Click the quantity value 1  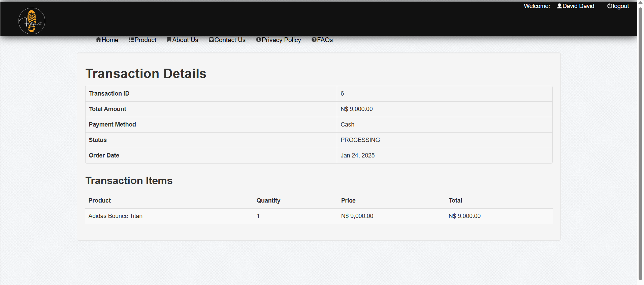(x=258, y=216)
